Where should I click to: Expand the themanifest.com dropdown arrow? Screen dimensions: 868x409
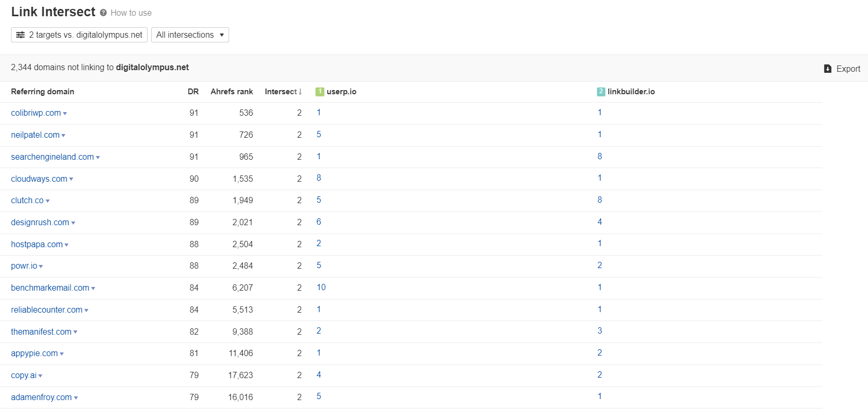(75, 332)
